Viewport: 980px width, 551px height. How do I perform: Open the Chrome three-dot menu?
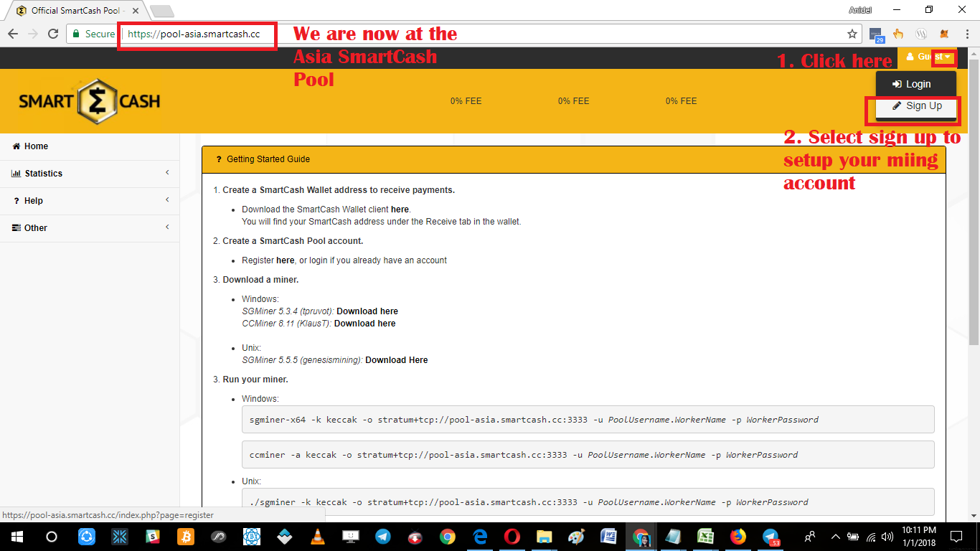point(966,34)
